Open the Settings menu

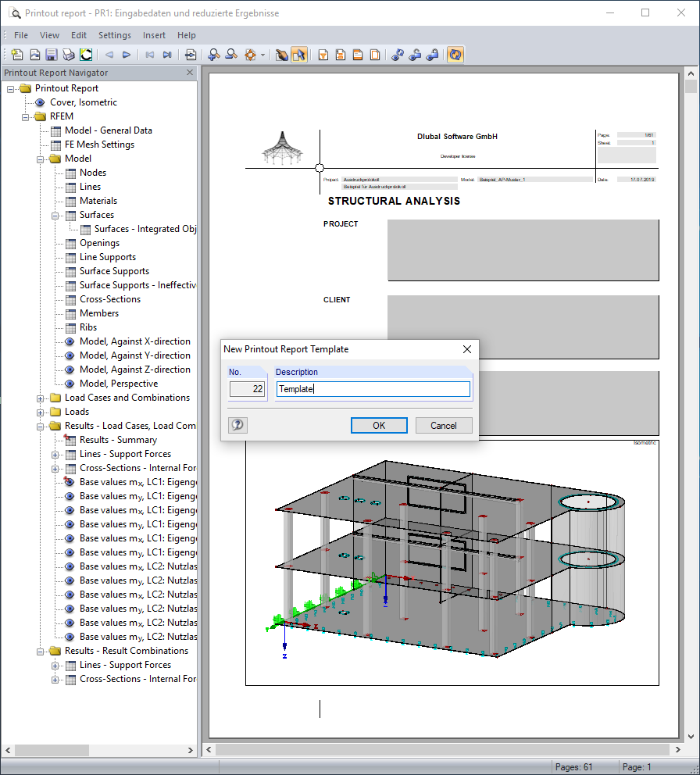click(114, 35)
